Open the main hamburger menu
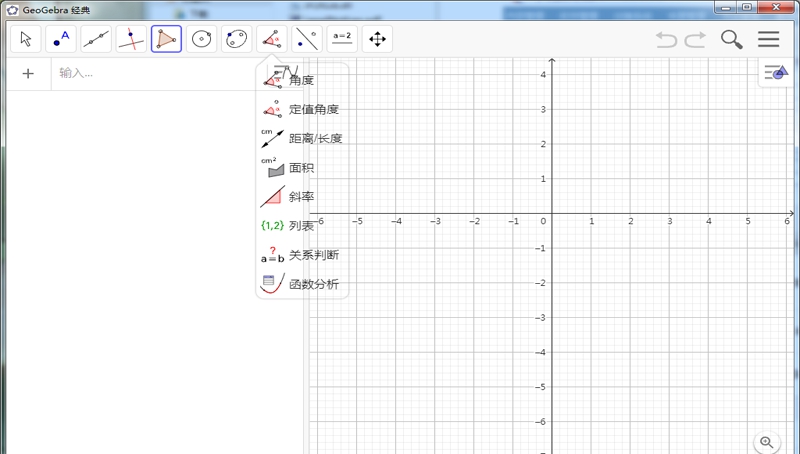This screenshot has width=800, height=454. (768, 39)
